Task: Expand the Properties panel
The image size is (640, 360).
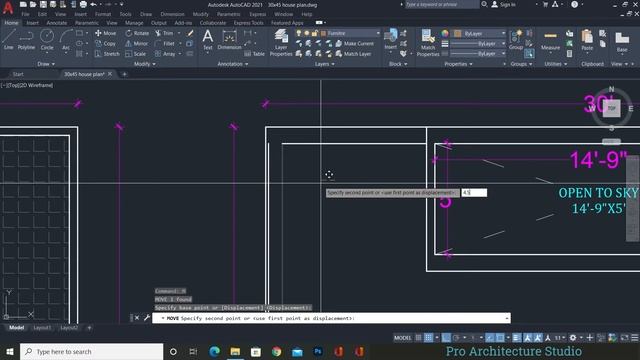Action: point(458,64)
